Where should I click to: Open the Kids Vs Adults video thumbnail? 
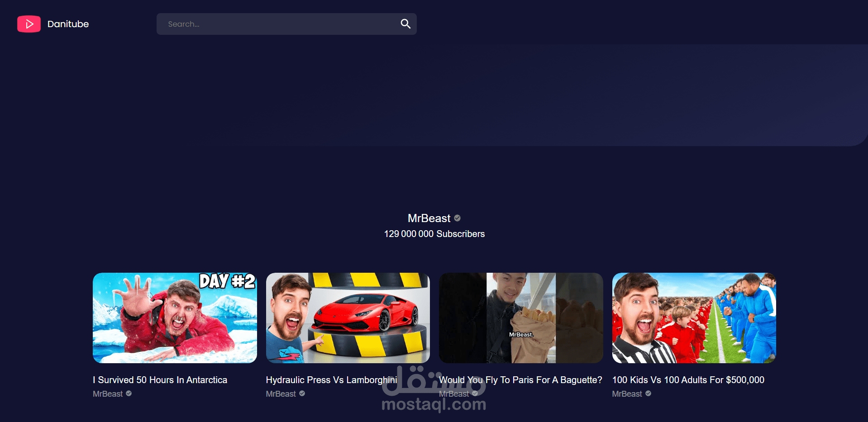click(x=694, y=318)
